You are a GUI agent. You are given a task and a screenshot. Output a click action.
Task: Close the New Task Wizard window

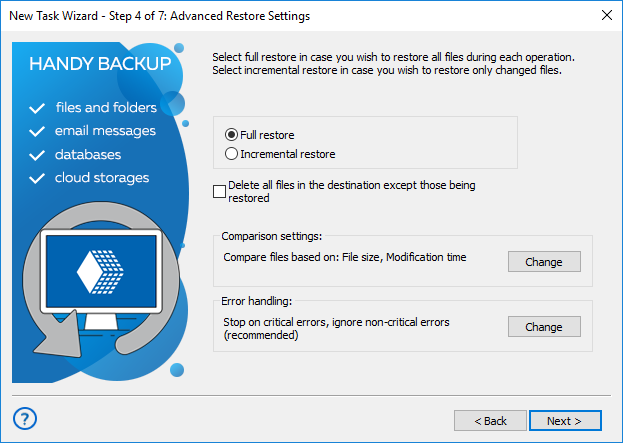coord(605,15)
